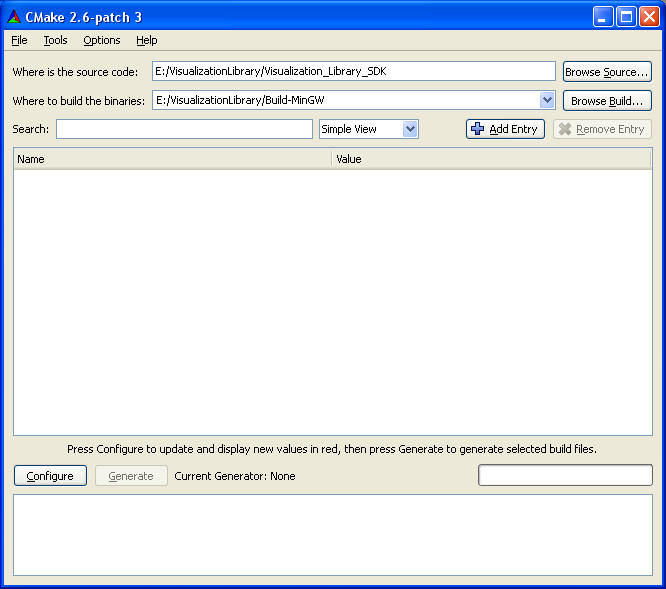Focus the Search input field

click(184, 129)
